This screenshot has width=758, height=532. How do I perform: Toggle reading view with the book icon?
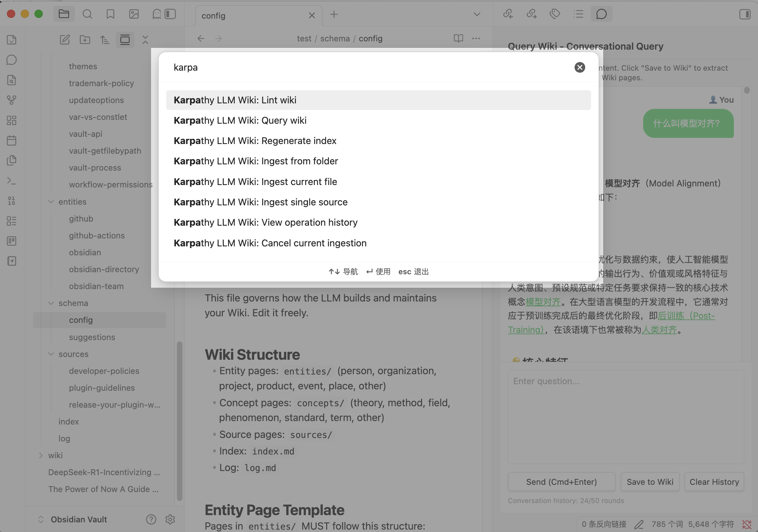click(x=458, y=38)
